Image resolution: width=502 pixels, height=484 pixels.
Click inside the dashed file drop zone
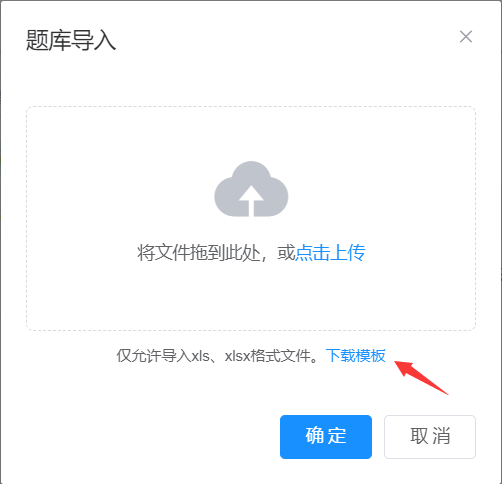pyautogui.click(x=251, y=218)
